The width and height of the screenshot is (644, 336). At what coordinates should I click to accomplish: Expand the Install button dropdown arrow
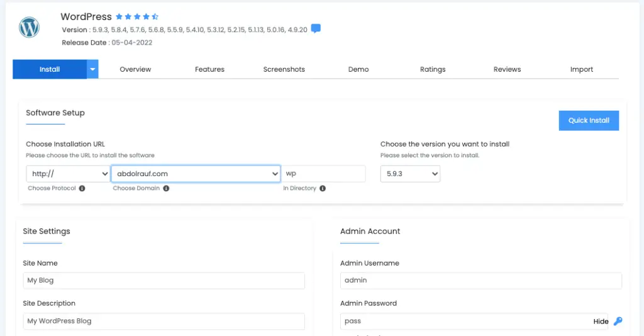[x=92, y=69]
